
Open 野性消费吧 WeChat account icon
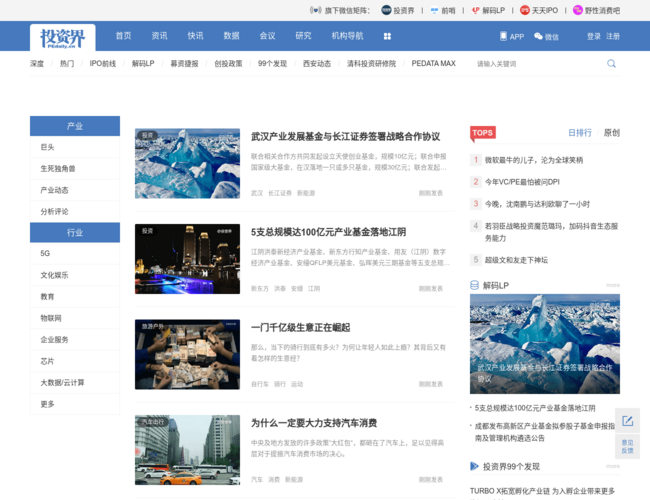point(577,10)
